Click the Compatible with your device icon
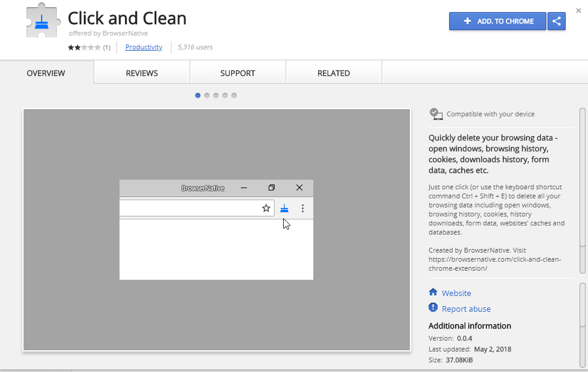The height and width of the screenshot is (372, 588). (x=435, y=113)
